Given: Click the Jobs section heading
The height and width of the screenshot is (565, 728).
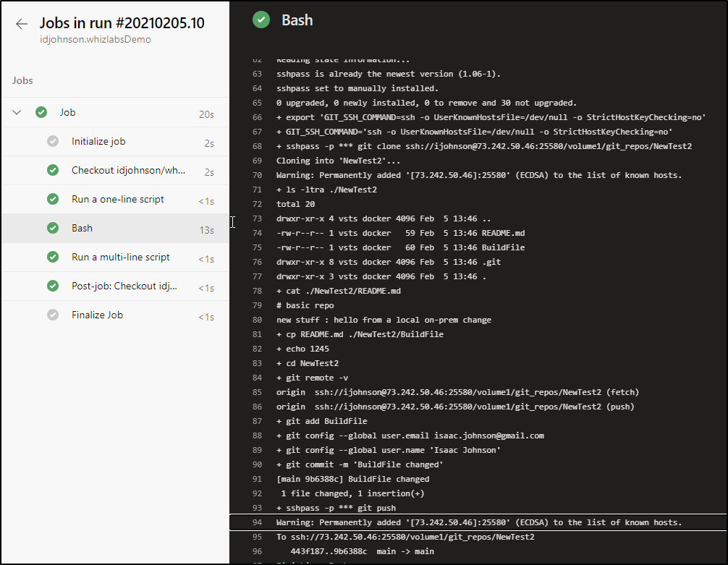Looking at the screenshot, I should tap(22, 80).
